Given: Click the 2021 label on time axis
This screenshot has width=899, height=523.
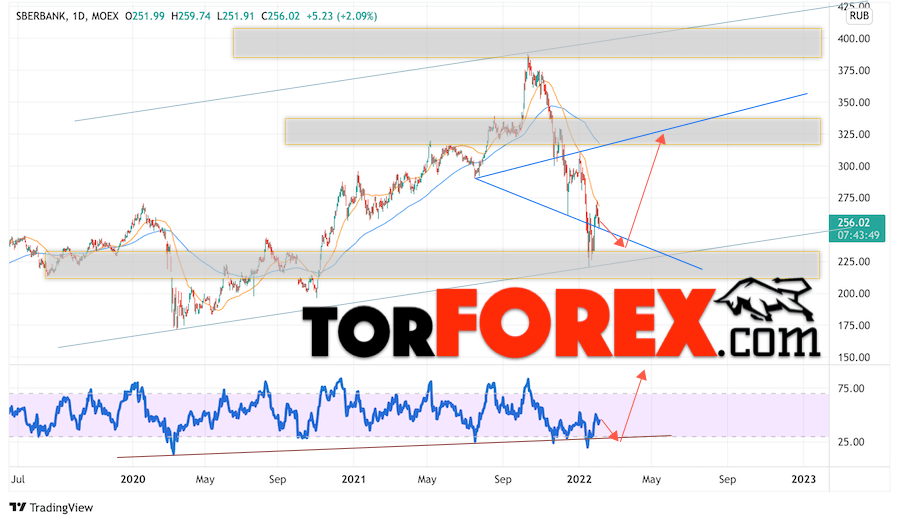Looking at the screenshot, I should click(353, 479).
